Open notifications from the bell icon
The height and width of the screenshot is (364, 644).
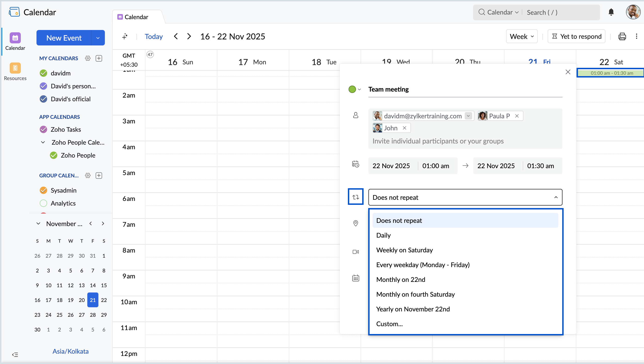pos(611,12)
